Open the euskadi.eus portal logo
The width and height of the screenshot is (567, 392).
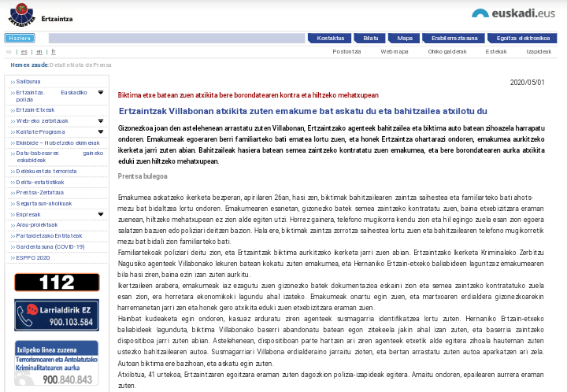pos(513,13)
